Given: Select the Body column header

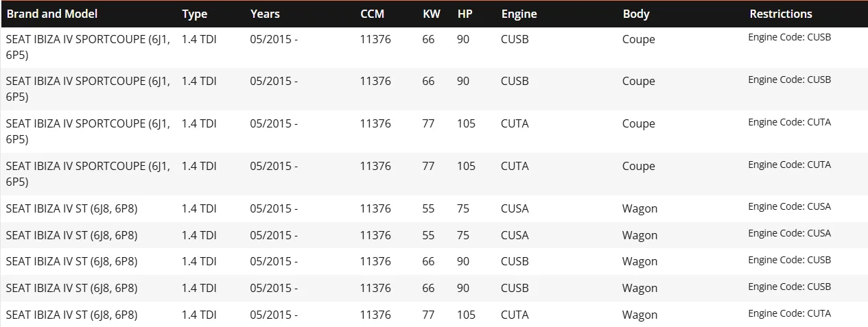Looking at the screenshot, I should (x=636, y=14).
